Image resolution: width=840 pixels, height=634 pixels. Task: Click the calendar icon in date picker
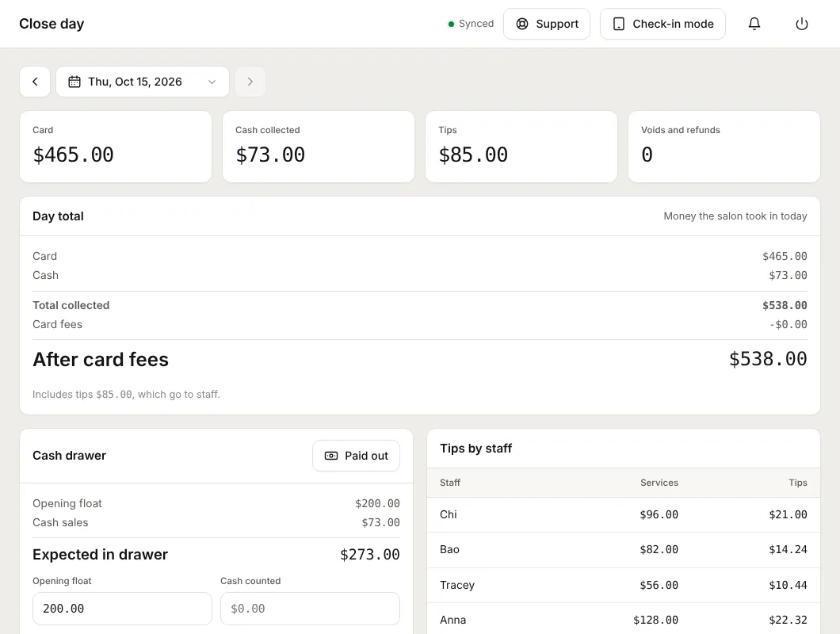tap(74, 82)
